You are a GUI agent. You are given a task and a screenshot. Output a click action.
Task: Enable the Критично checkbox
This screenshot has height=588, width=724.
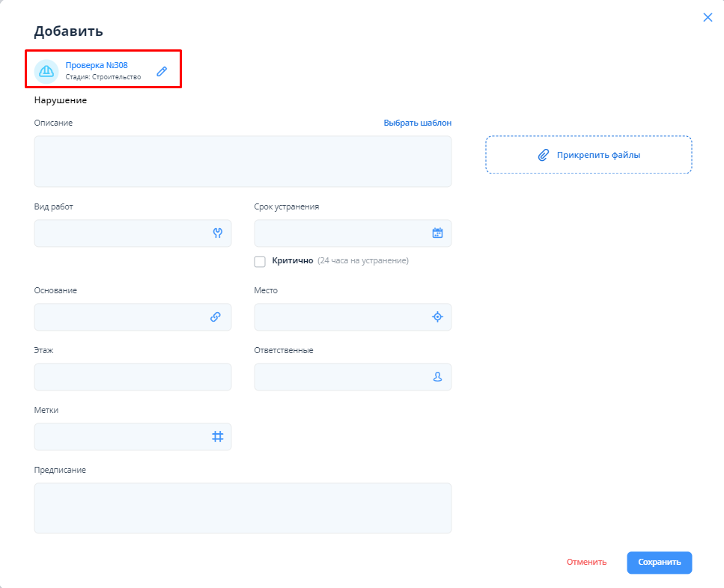(x=260, y=261)
